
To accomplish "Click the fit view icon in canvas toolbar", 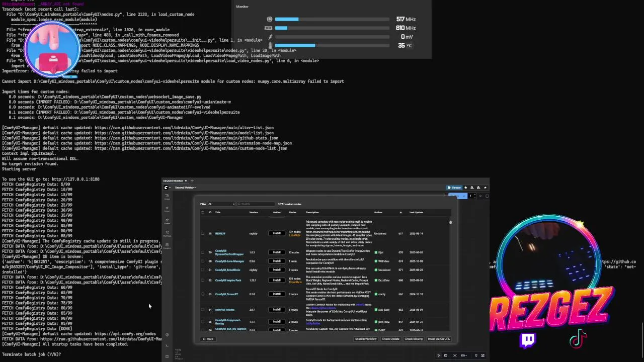I will click(x=455, y=355).
